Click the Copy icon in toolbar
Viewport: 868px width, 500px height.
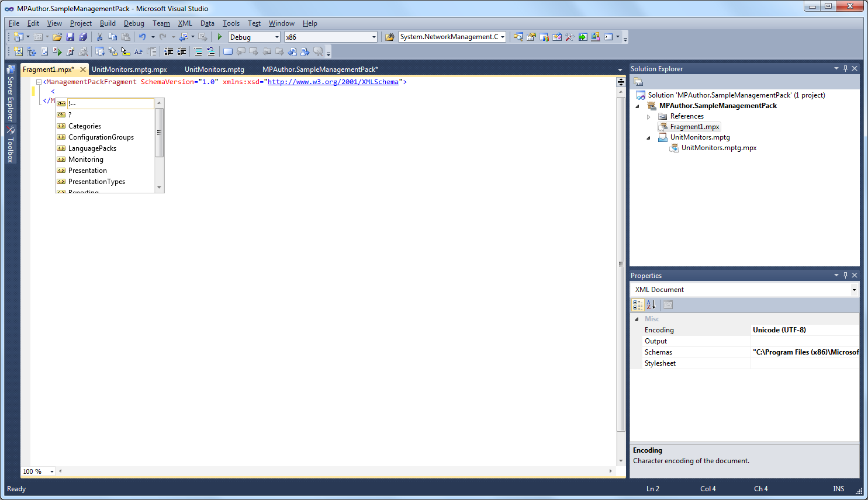click(x=112, y=37)
